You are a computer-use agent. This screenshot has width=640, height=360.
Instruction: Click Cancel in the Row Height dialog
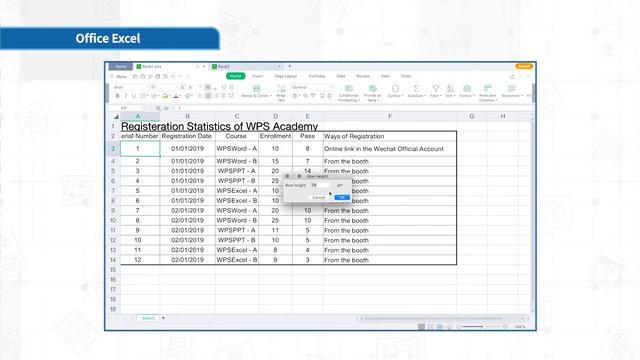coord(318,198)
